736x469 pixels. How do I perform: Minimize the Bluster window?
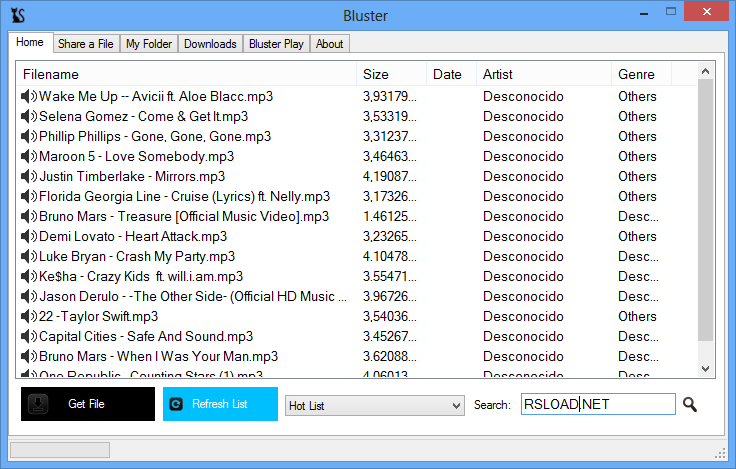pyautogui.click(x=644, y=13)
